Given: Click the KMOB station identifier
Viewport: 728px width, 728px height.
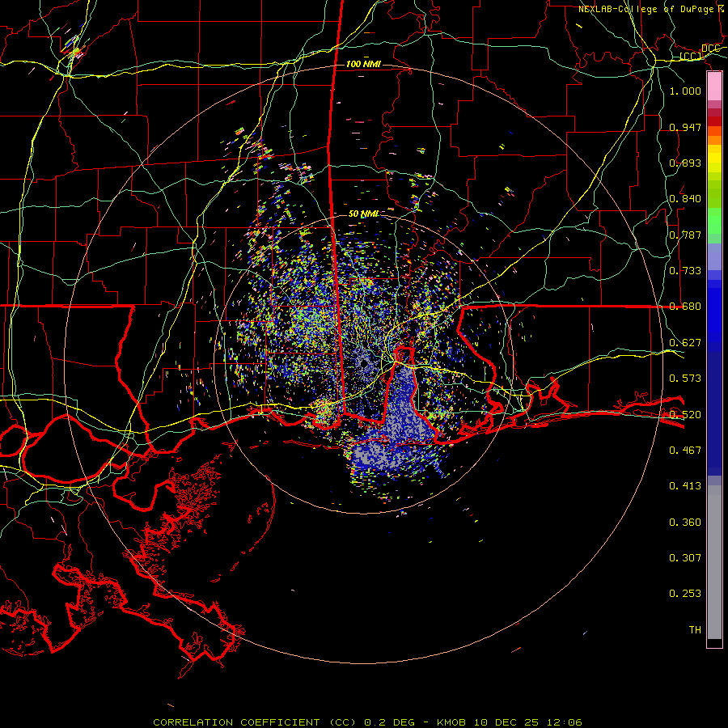Looking at the screenshot, I should pyautogui.click(x=453, y=722).
